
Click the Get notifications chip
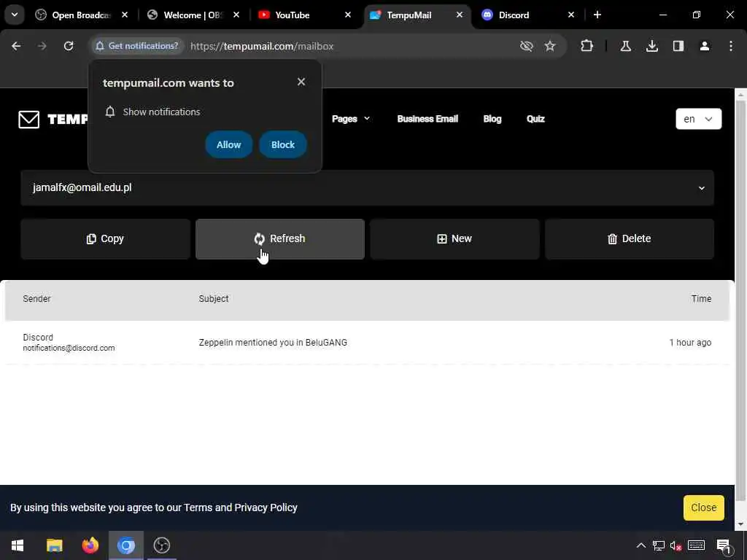click(137, 46)
